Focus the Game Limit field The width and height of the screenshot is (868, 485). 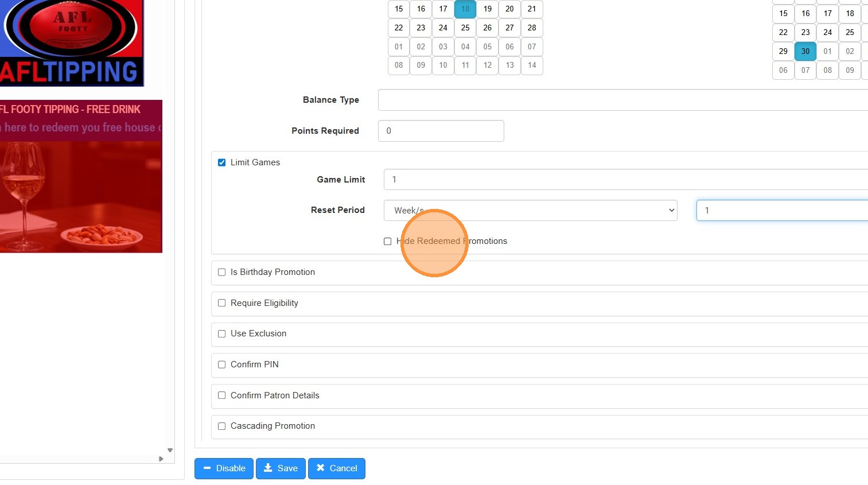625,180
